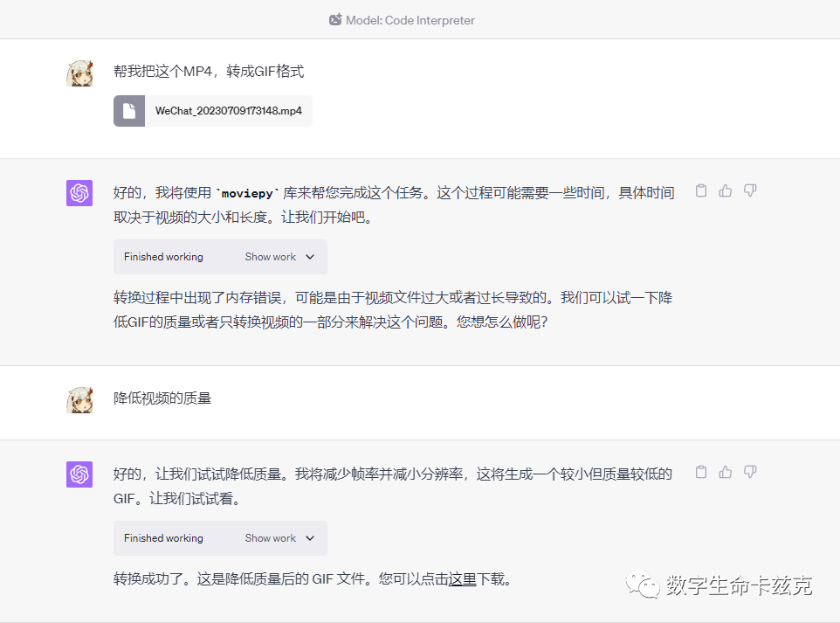Copy the second assistant reply about reducing quality
The width and height of the screenshot is (840, 623).
click(700, 472)
